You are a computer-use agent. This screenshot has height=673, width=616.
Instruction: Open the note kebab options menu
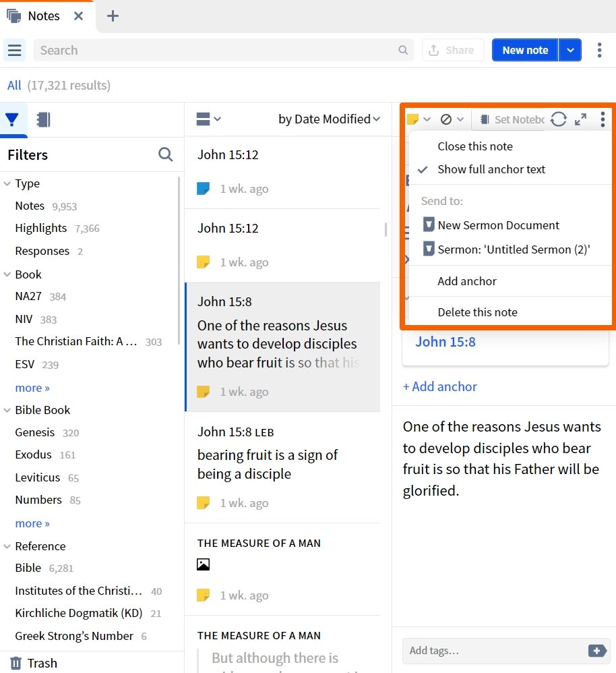(603, 119)
